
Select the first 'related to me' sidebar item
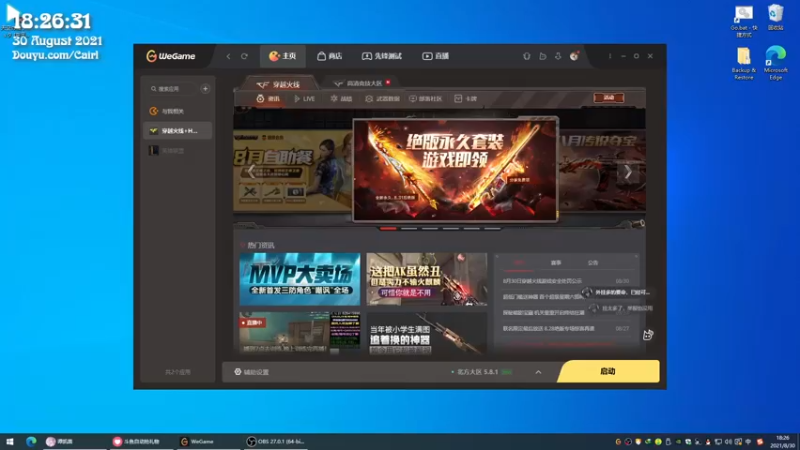point(178,111)
